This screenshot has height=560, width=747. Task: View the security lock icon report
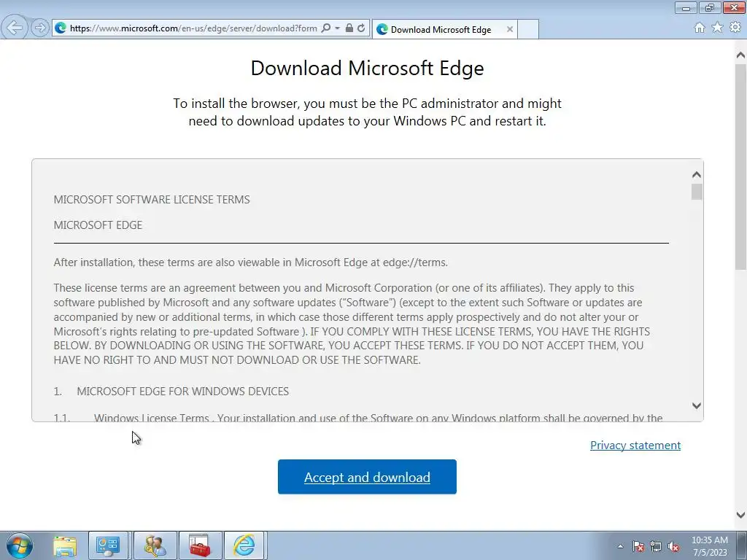point(349,28)
